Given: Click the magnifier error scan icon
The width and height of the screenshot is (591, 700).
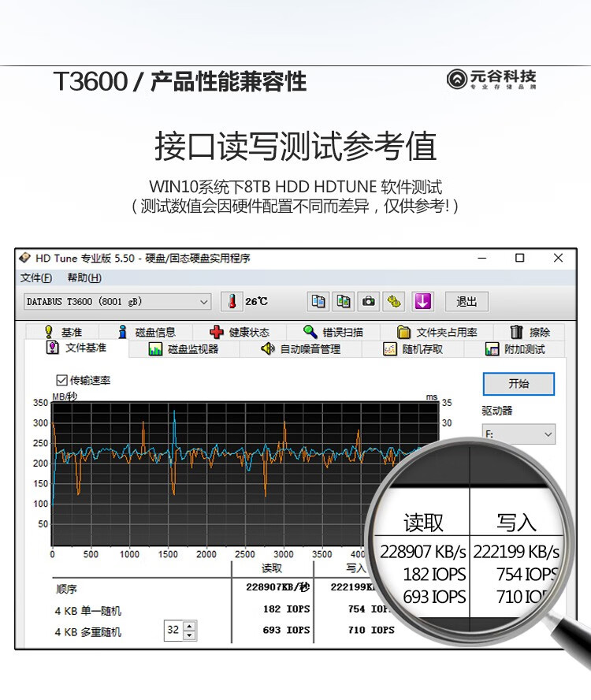Looking at the screenshot, I should click(x=310, y=332).
